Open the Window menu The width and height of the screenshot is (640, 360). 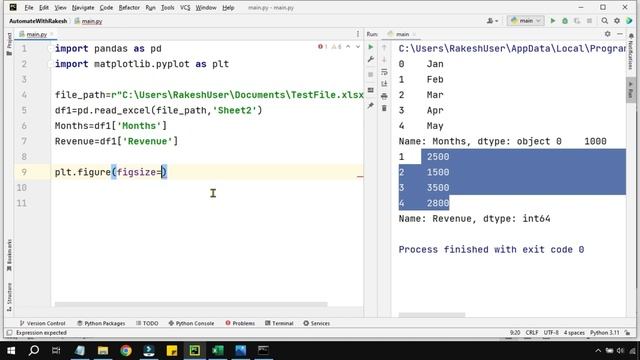[206, 7]
